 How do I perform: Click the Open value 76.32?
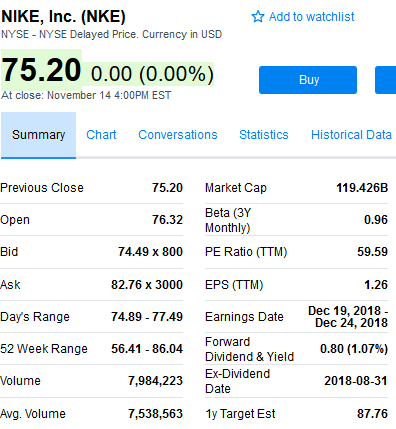point(167,220)
